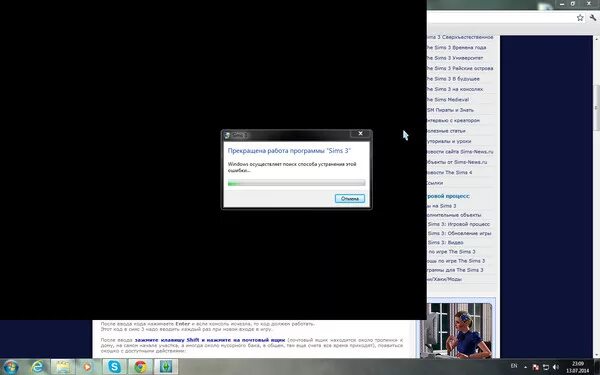The image size is (600, 375).
Task: Close the Sims 3 error dialog
Action: click(x=360, y=134)
